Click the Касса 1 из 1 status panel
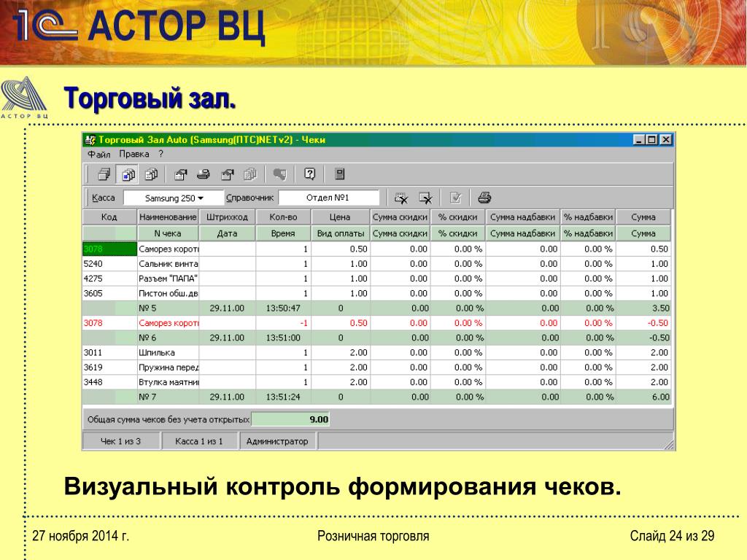This screenshot has height=560, width=747. point(198,441)
